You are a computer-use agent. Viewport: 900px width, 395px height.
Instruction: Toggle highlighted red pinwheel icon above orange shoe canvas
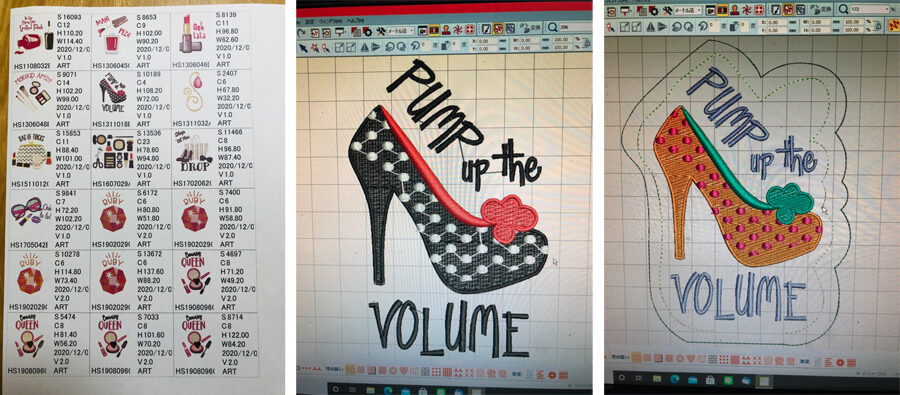[x=788, y=10]
